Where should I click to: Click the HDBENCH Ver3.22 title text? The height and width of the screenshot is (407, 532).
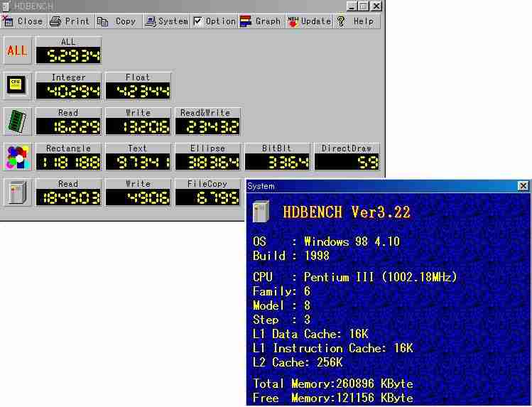point(347,212)
